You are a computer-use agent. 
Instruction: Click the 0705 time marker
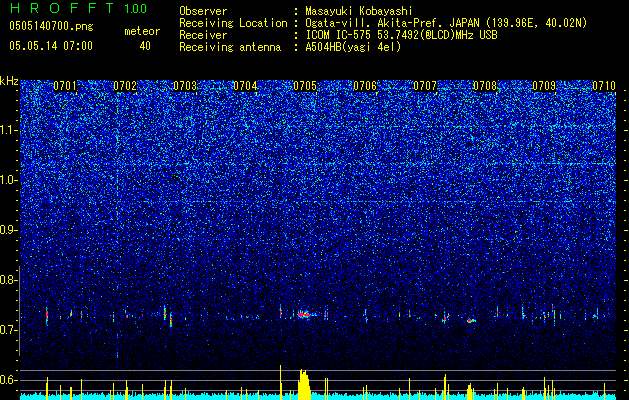pos(305,86)
